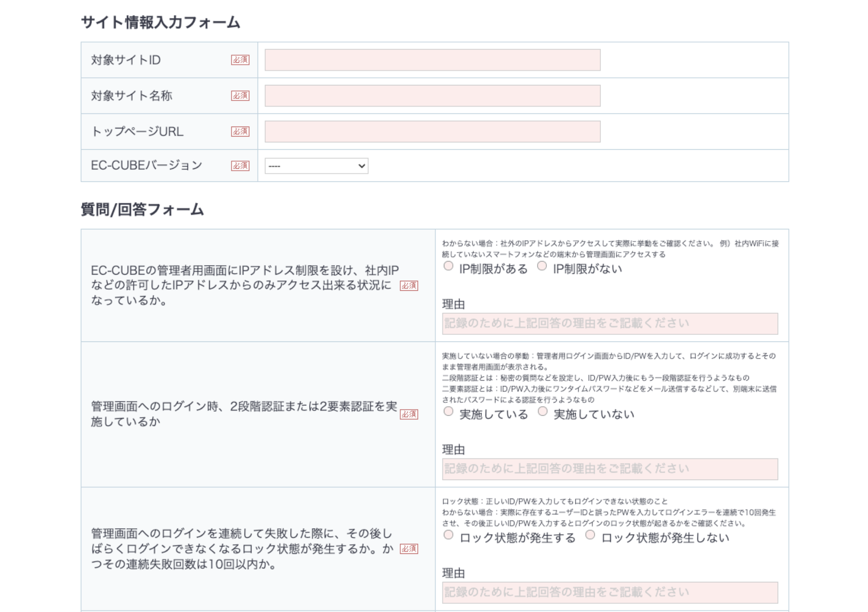
Task: Click the 理由 label in 2段階認証 row
Action: (x=454, y=450)
